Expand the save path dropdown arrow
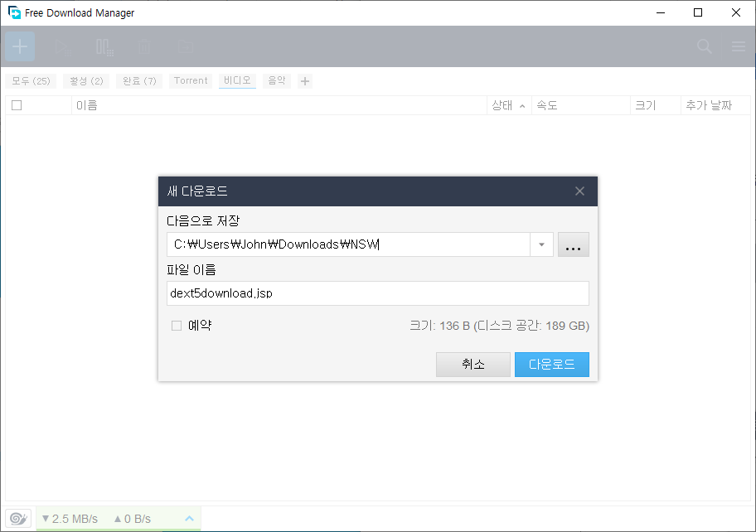 coord(541,244)
